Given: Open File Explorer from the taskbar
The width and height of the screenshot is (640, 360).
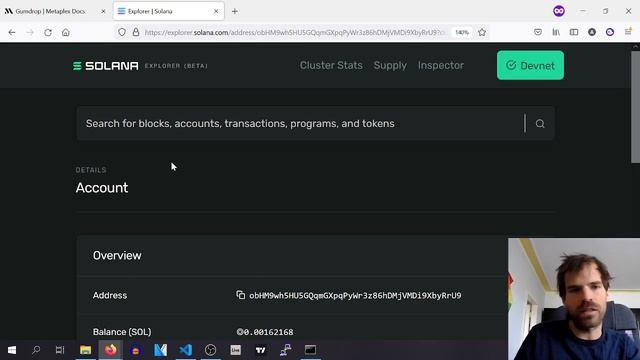Looking at the screenshot, I should (x=85, y=350).
